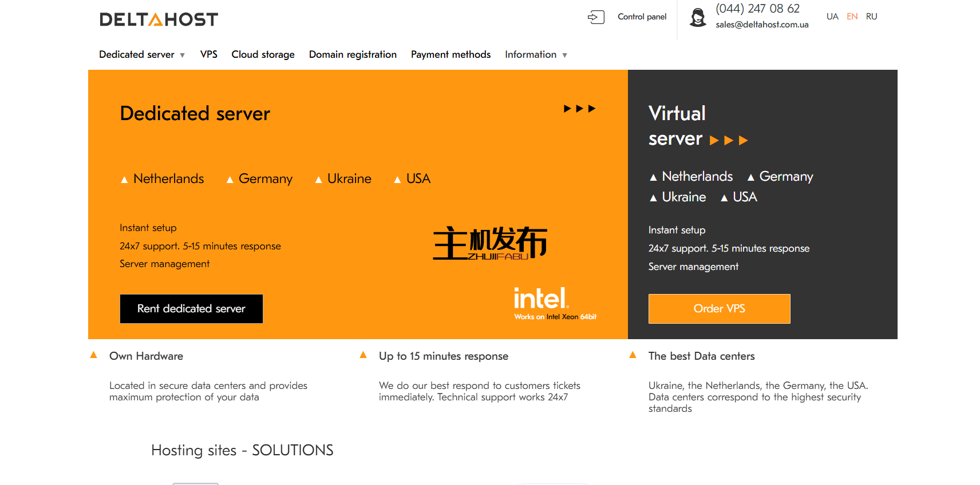Select Netherlands under Dedicated server
The height and width of the screenshot is (485, 980).
click(168, 179)
